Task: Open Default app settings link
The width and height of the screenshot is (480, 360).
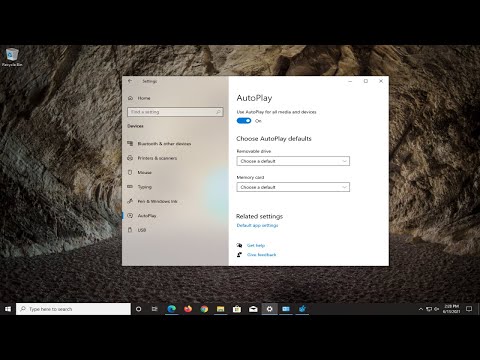Action: click(257, 225)
